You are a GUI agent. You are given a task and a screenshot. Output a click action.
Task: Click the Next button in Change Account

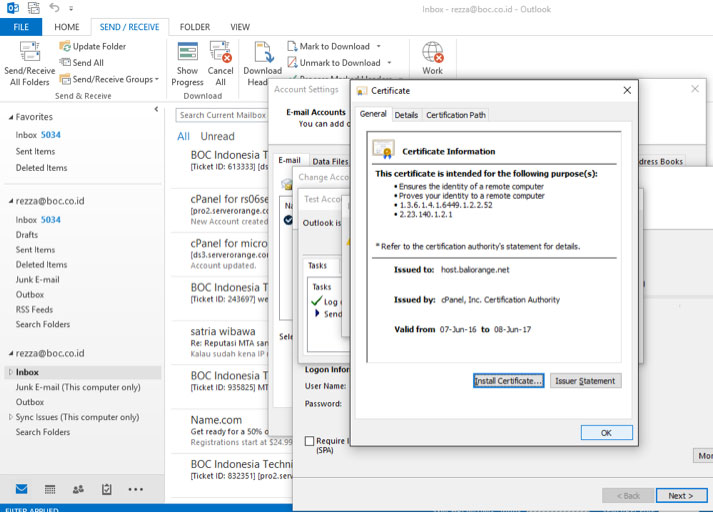pos(681,495)
